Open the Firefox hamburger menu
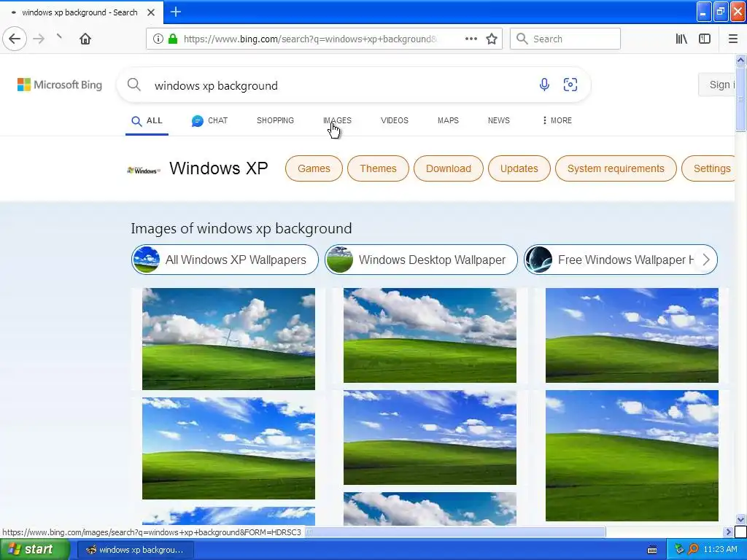The height and width of the screenshot is (560, 747). click(733, 39)
